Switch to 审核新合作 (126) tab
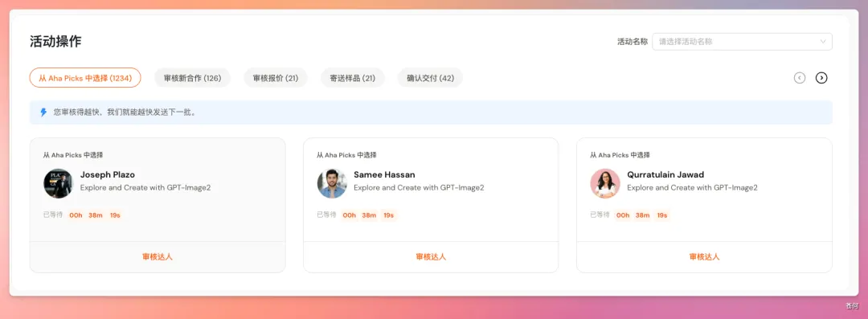 tap(192, 78)
